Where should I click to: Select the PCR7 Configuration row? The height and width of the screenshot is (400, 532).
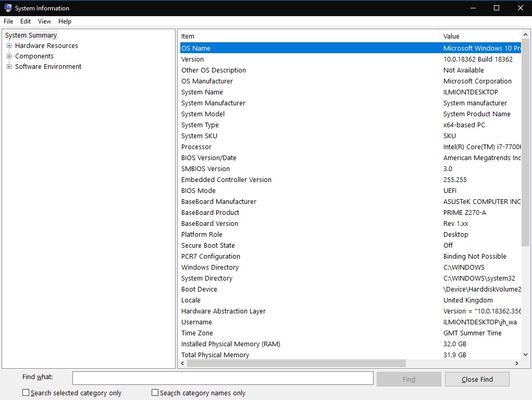351,257
